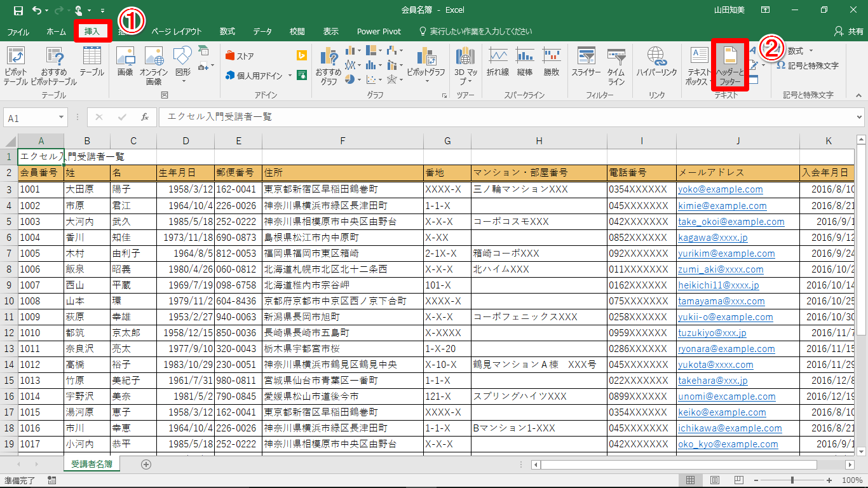Click the macro recording status bar icon
The width and height of the screenshot is (868, 488).
click(52, 480)
